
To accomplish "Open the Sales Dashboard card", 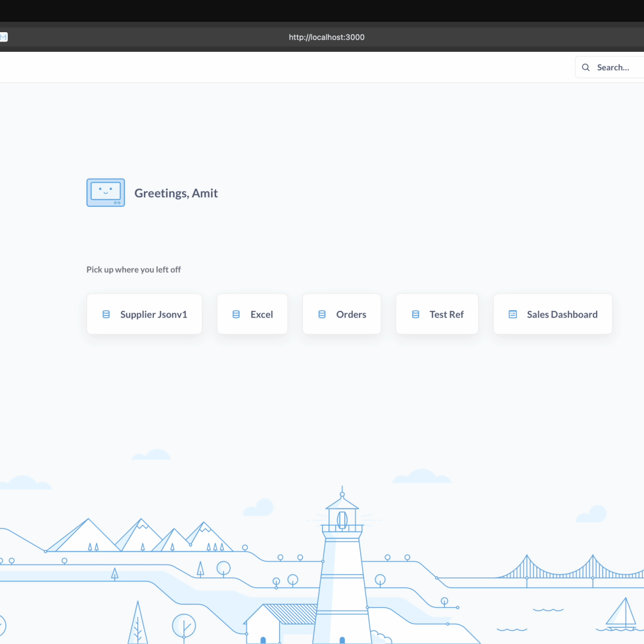I will (562, 314).
